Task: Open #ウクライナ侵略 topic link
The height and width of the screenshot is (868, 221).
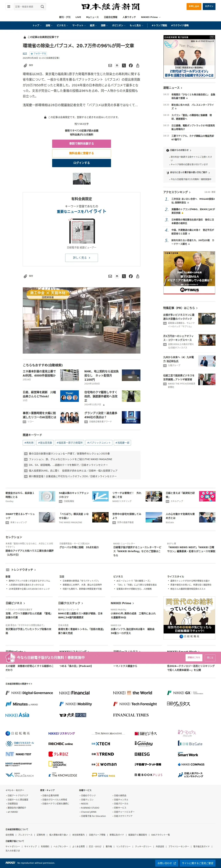Action: click(x=180, y=25)
